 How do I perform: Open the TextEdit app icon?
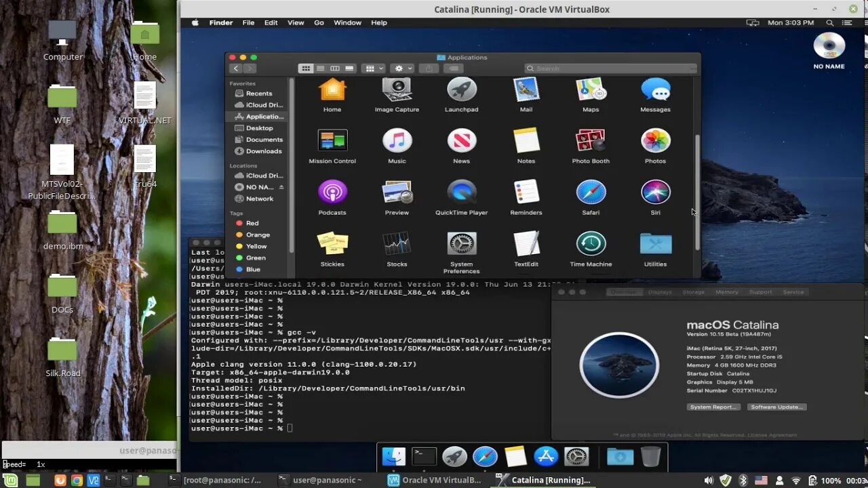[526, 244]
